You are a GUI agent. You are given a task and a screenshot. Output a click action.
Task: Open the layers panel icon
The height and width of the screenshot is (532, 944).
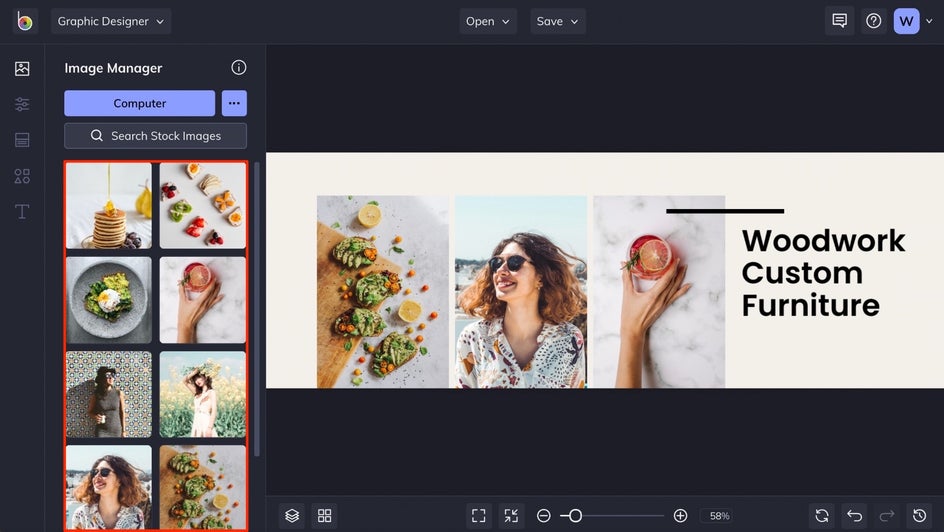292,516
